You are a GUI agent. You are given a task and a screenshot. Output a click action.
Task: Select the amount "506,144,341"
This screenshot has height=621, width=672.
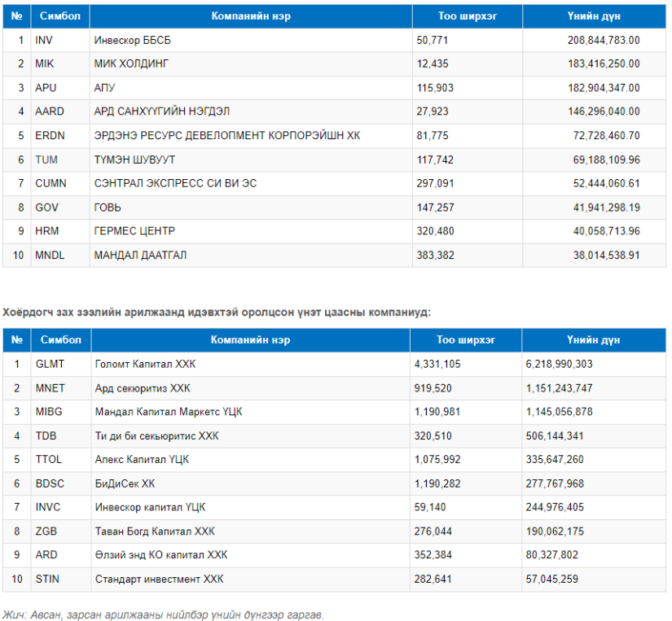click(x=555, y=436)
